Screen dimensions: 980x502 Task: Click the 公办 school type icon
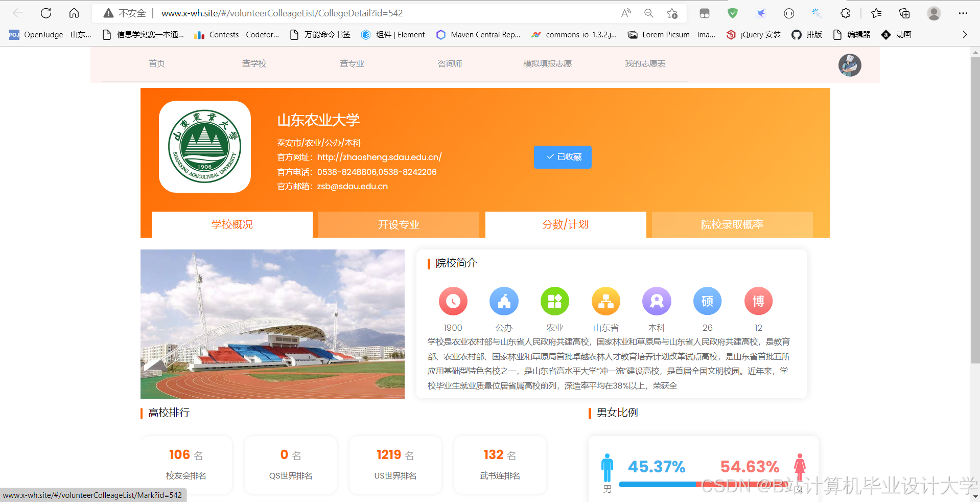pyautogui.click(x=504, y=301)
